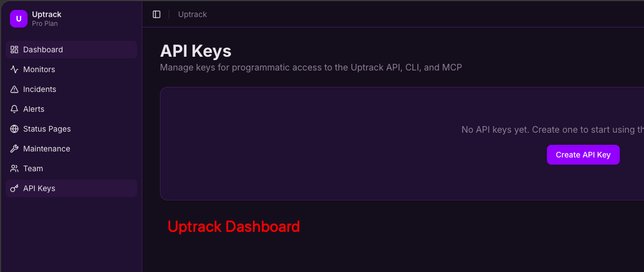644x272 pixels.
Task: Click the 'Manage keys for programmatic access' subtitle
Action: (x=311, y=68)
